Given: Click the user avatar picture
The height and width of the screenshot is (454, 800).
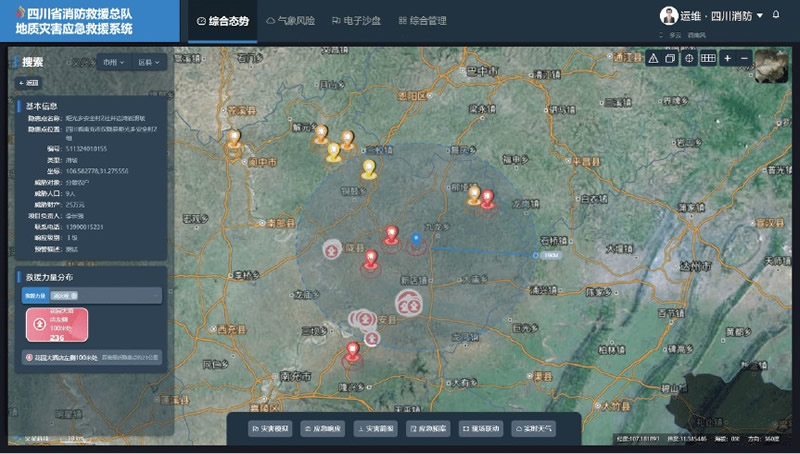Looking at the screenshot, I should tap(668, 16).
